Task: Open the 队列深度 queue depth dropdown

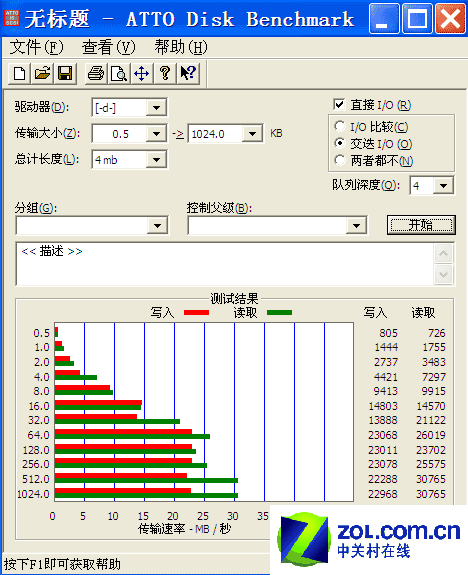Action: pyautogui.click(x=443, y=186)
